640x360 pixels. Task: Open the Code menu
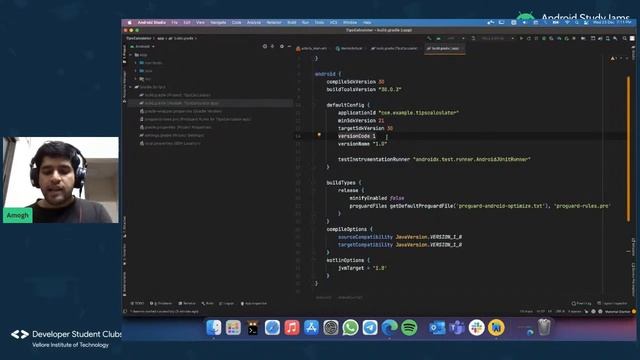[237, 22]
